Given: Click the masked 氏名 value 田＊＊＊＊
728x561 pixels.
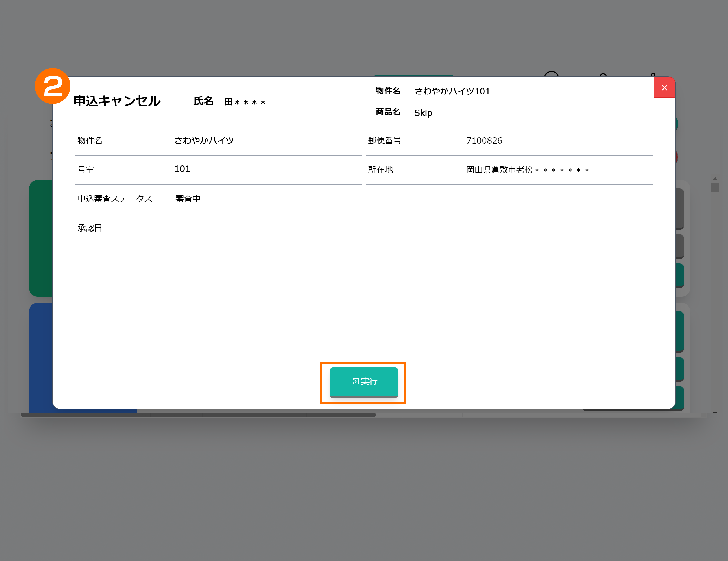Looking at the screenshot, I should coord(245,102).
